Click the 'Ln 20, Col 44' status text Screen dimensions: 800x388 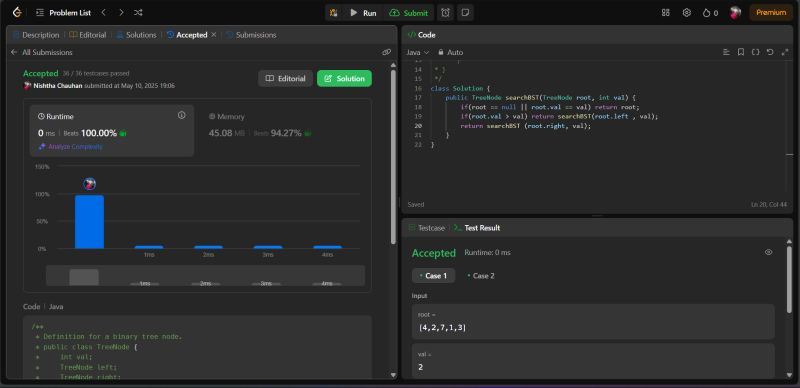768,204
